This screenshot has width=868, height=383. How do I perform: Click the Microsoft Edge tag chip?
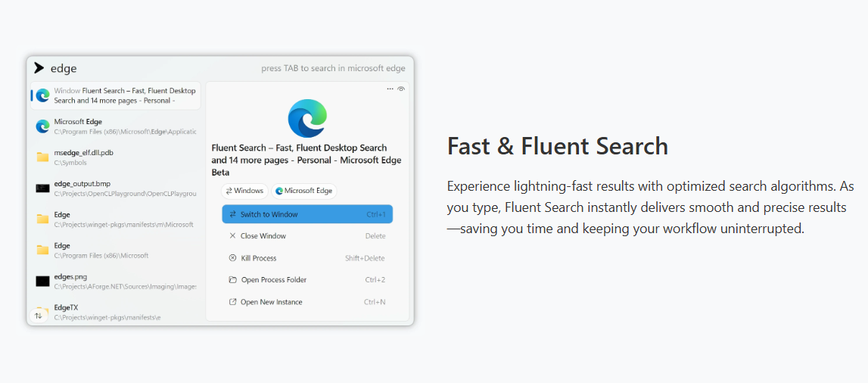point(304,191)
